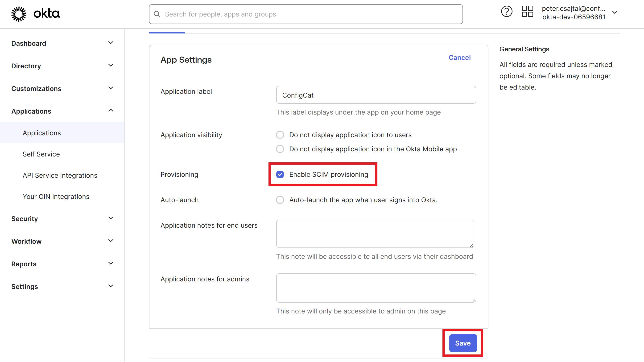Click the Cancel link
This screenshot has height=362, width=644.
(459, 57)
